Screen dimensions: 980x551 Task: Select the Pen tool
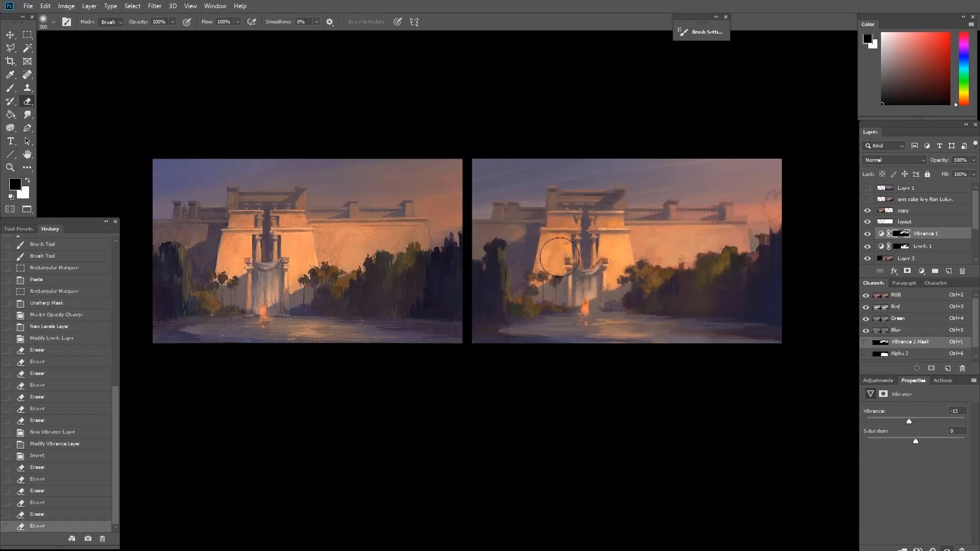[x=28, y=128]
